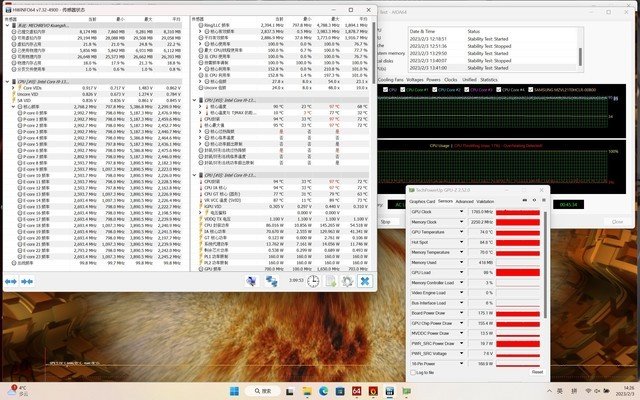Enable the Log to file checkbox
This screenshot has height=400, width=640.
tap(413, 371)
